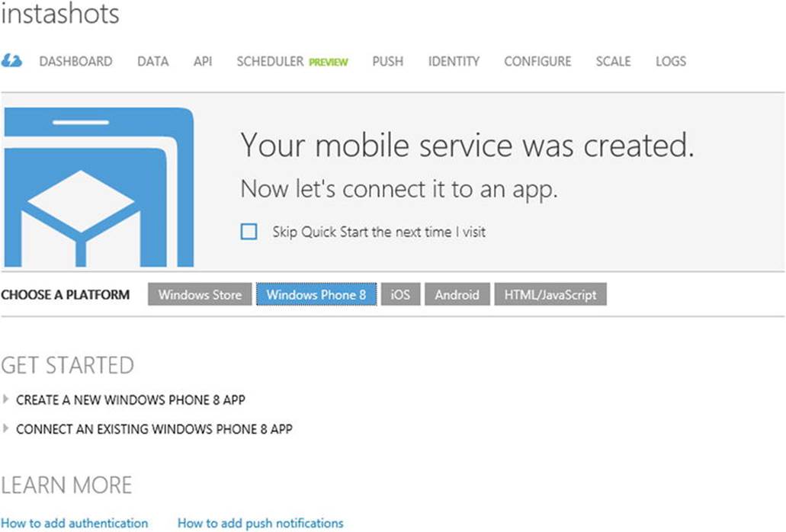Click the cloud quick start icon
Screen dimensions: 786x532
[x=11, y=61]
